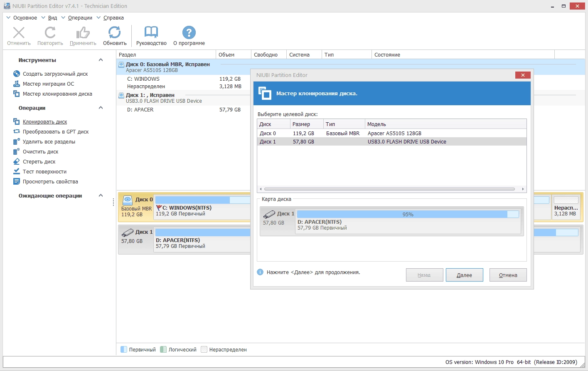Image resolution: width=588 pixels, height=371 pixels.
Task: Click the Логический legend color swatch
Action: 163,349
